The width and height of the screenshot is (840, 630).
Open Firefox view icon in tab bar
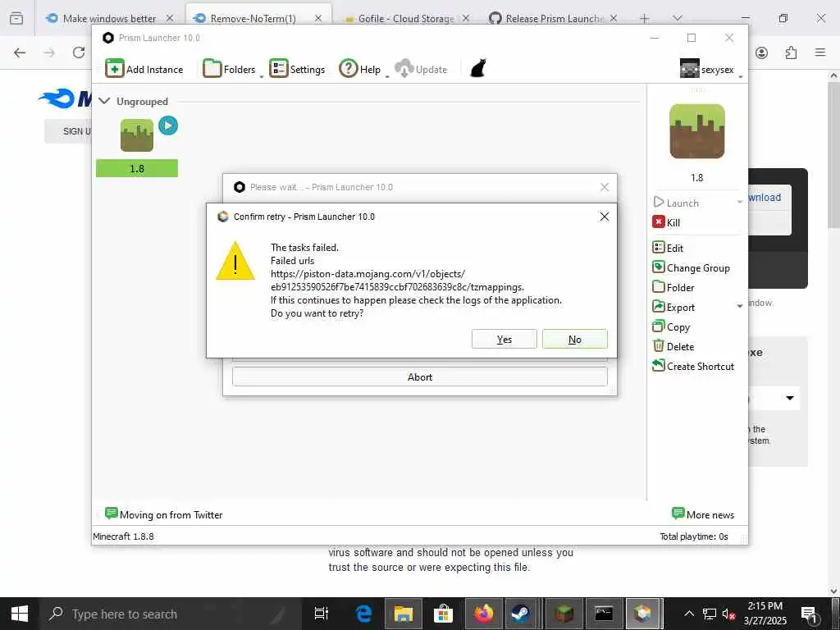click(16, 18)
